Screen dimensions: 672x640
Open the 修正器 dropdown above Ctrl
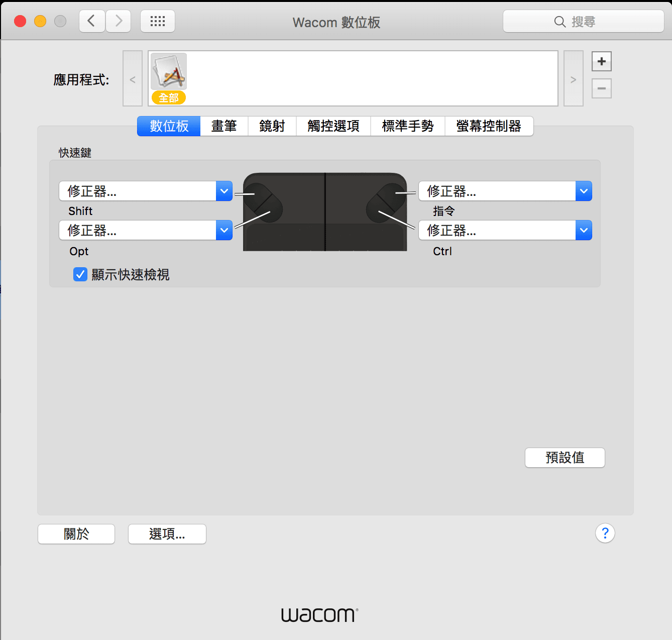click(x=505, y=230)
